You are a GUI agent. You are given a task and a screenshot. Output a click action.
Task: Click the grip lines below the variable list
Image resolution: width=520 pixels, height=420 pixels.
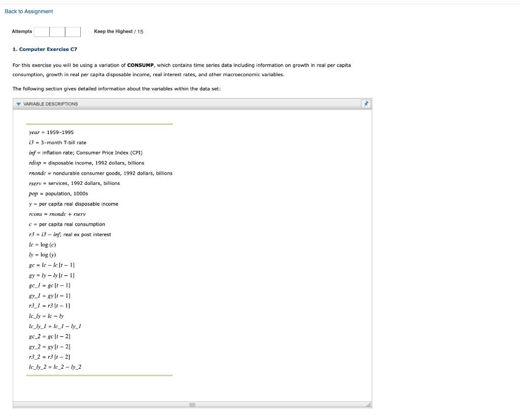pyautogui.click(x=192, y=404)
